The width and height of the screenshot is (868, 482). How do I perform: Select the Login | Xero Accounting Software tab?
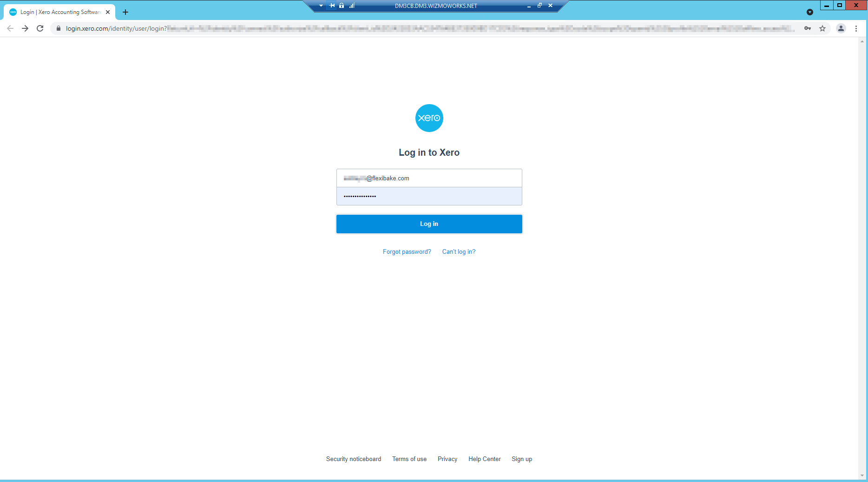59,12
